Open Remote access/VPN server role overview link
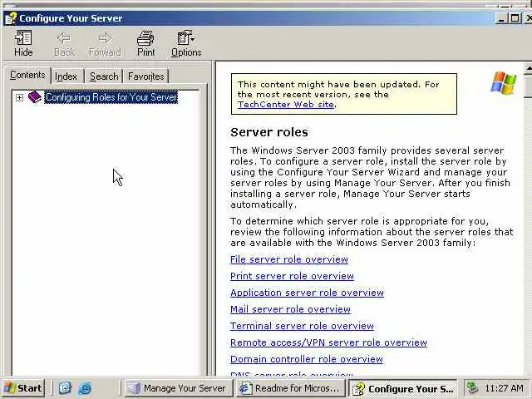Image resolution: width=532 pixels, height=399 pixels. coord(328,342)
